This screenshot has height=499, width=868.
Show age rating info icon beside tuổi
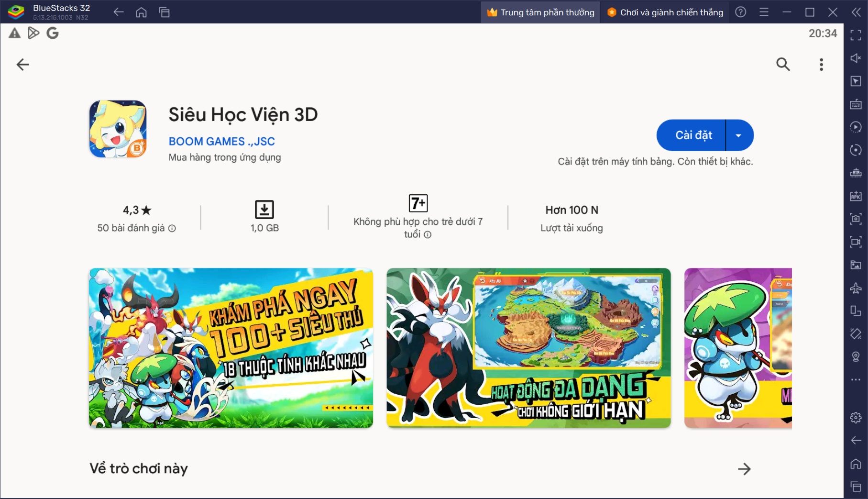pyautogui.click(x=428, y=235)
